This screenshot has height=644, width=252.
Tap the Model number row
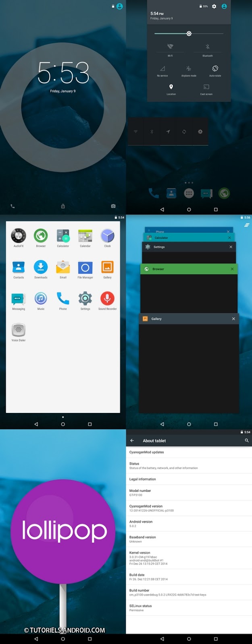point(189,493)
